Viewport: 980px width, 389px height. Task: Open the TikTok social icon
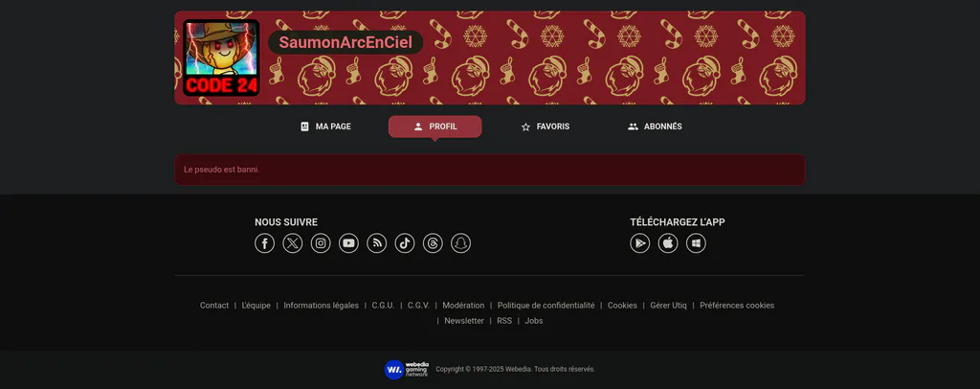(x=405, y=243)
